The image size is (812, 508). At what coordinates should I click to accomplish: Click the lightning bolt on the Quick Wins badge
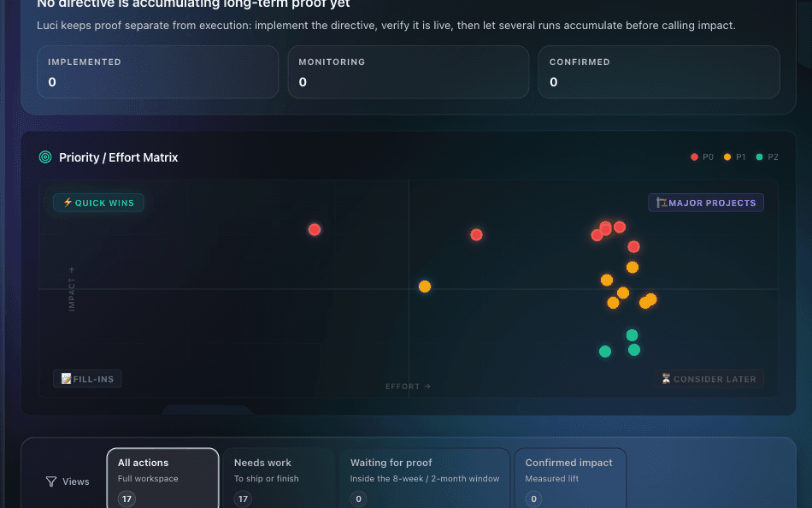68,203
